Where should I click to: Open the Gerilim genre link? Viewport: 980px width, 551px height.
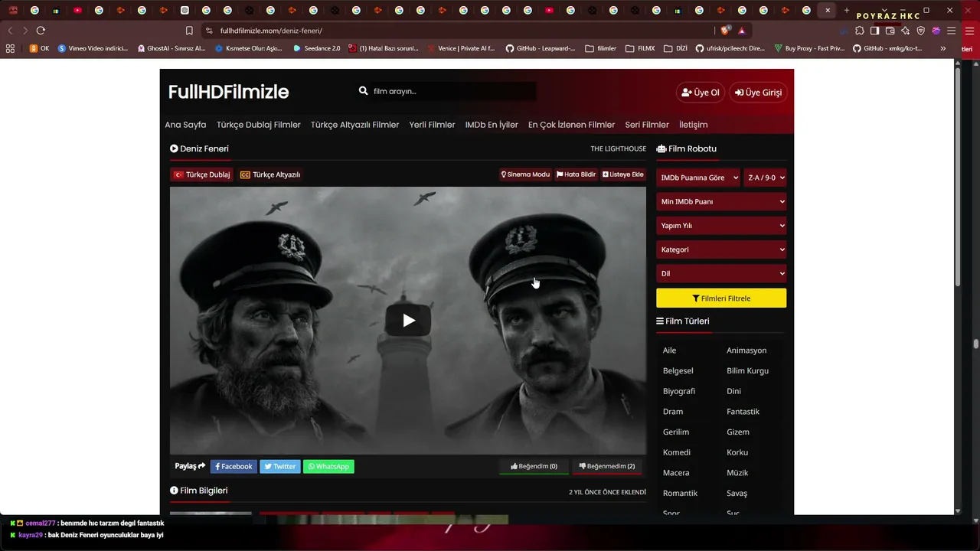click(x=676, y=432)
